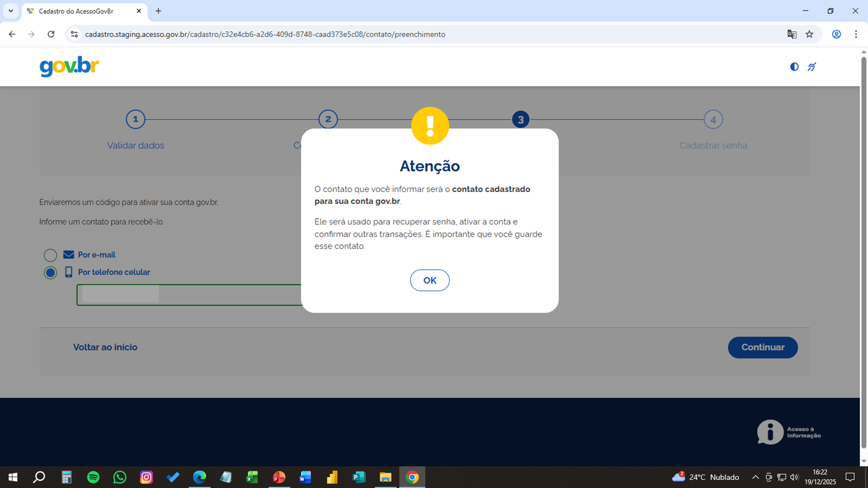Viewport: 868px width, 488px height.
Task: Open Google Translate icon in address bar
Action: pos(792,34)
